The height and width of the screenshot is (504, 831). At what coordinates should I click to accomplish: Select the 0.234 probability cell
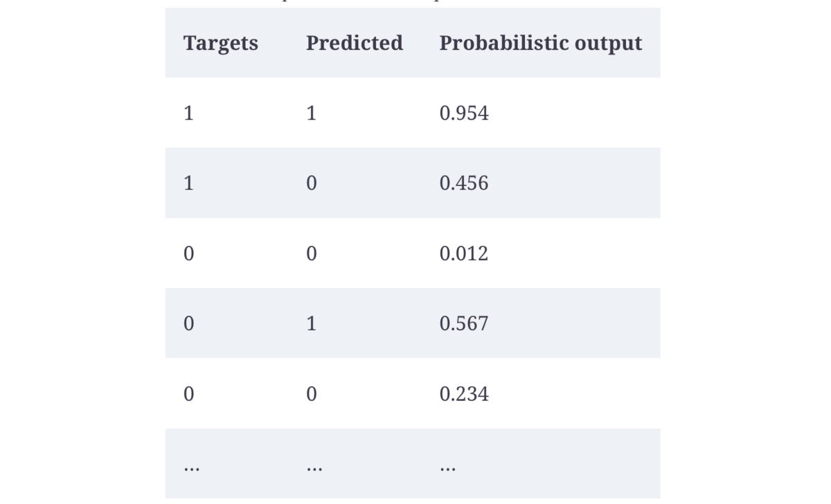(464, 394)
